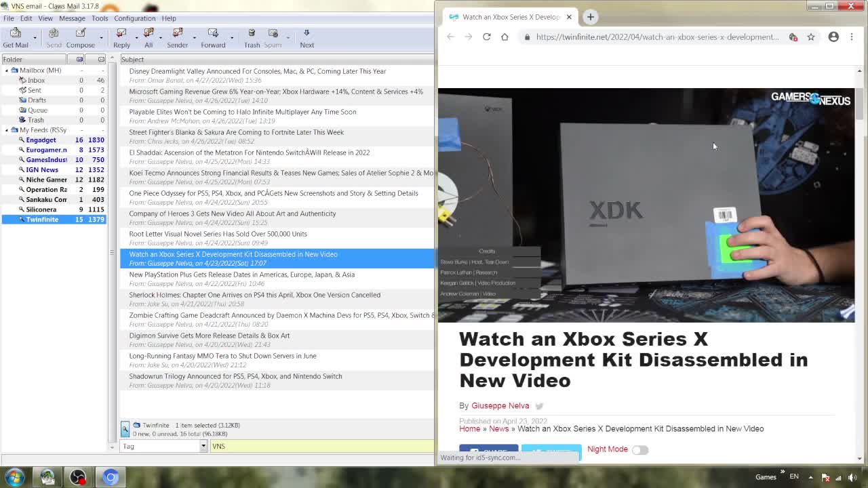This screenshot has height=488, width=868.
Task: Click the Giuseppe Nelva author link
Action: pyautogui.click(x=500, y=405)
